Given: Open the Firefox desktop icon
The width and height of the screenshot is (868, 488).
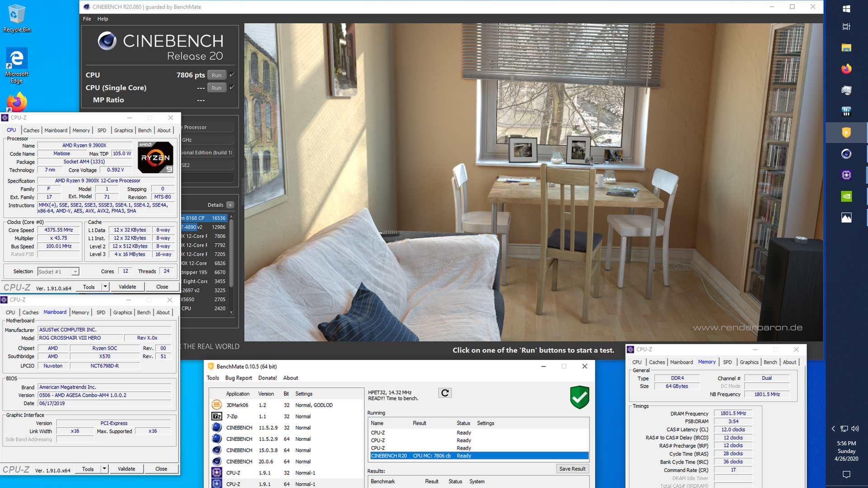Looking at the screenshot, I should 17,103.
